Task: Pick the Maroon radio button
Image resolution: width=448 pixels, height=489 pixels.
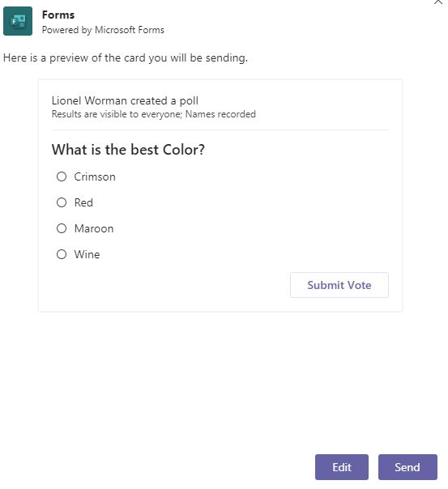Action: pos(62,228)
